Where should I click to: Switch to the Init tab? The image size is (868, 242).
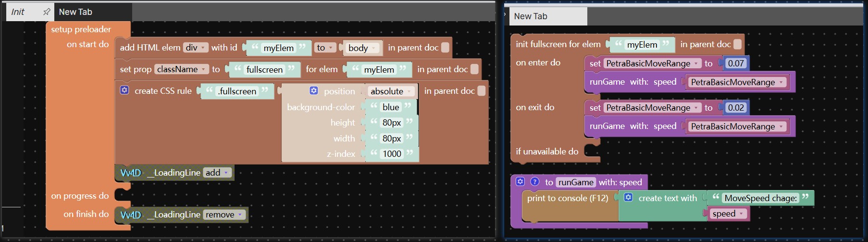pos(18,12)
